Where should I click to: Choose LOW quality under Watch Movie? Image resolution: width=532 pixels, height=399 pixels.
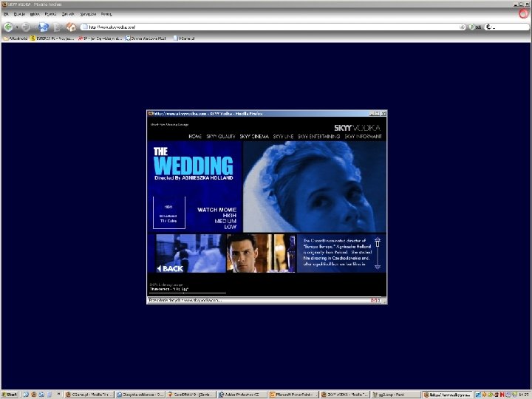(x=231, y=227)
